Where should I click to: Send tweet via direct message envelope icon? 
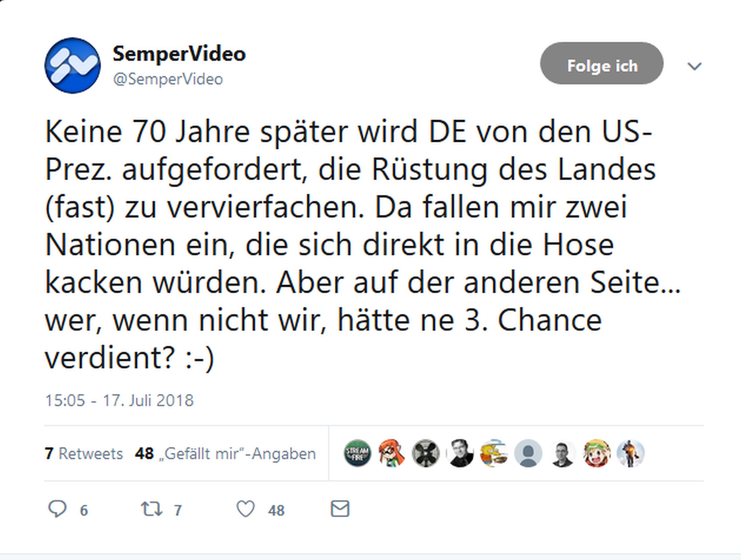[x=340, y=509]
